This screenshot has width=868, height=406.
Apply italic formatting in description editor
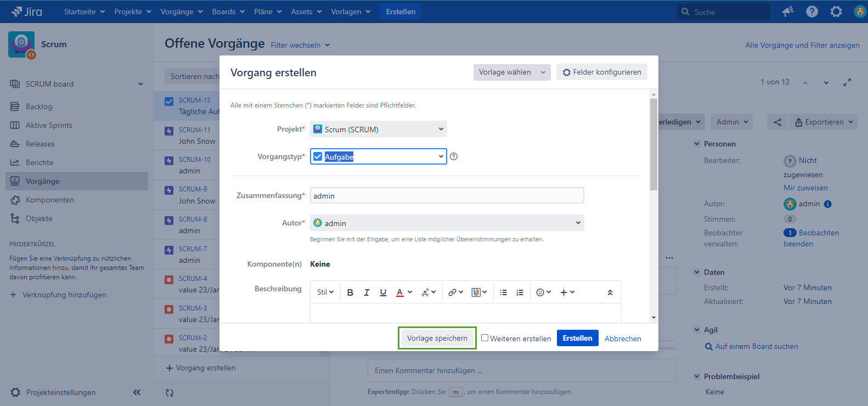click(367, 292)
